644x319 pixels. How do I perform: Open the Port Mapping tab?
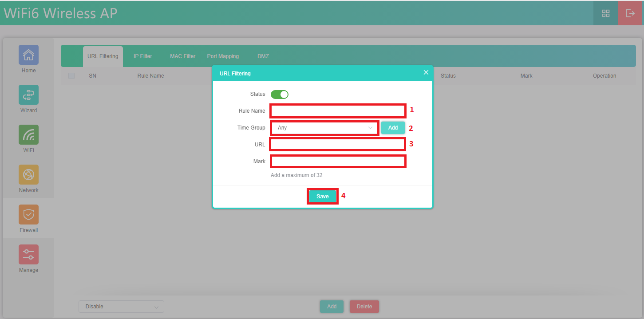tap(223, 56)
